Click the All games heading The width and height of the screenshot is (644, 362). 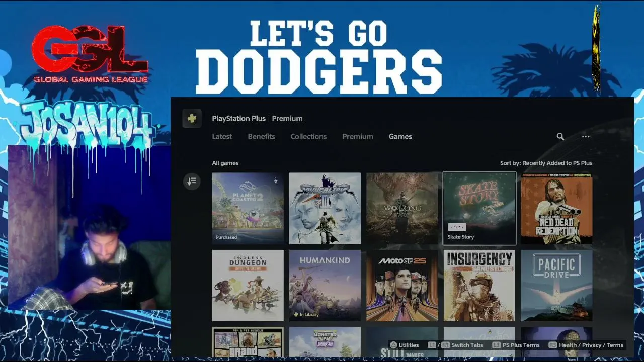click(225, 163)
